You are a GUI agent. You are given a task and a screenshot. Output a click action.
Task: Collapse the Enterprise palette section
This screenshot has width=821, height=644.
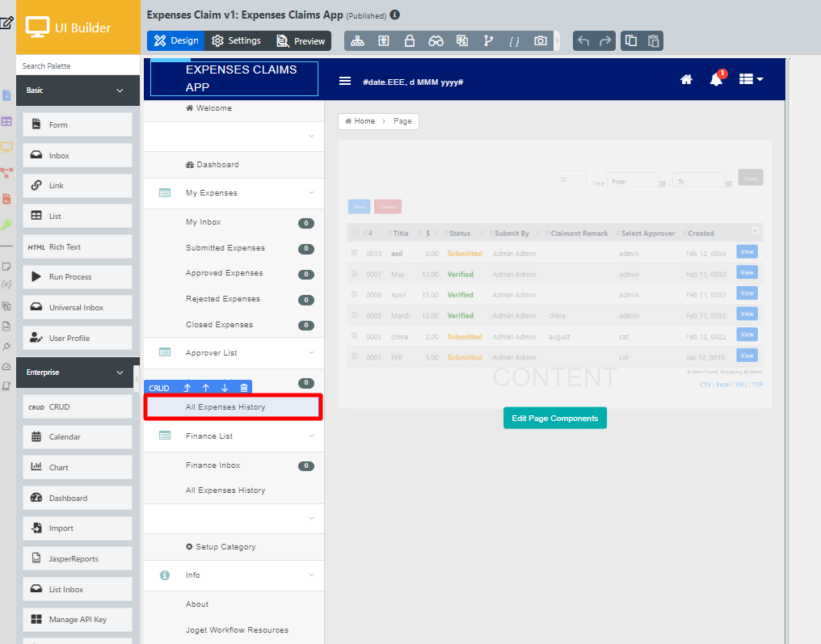point(120,373)
